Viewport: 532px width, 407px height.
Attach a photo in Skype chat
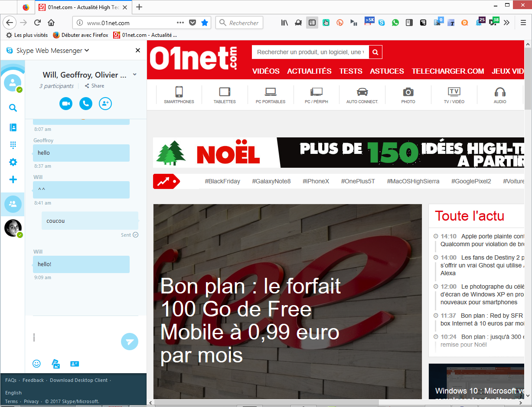click(x=55, y=364)
